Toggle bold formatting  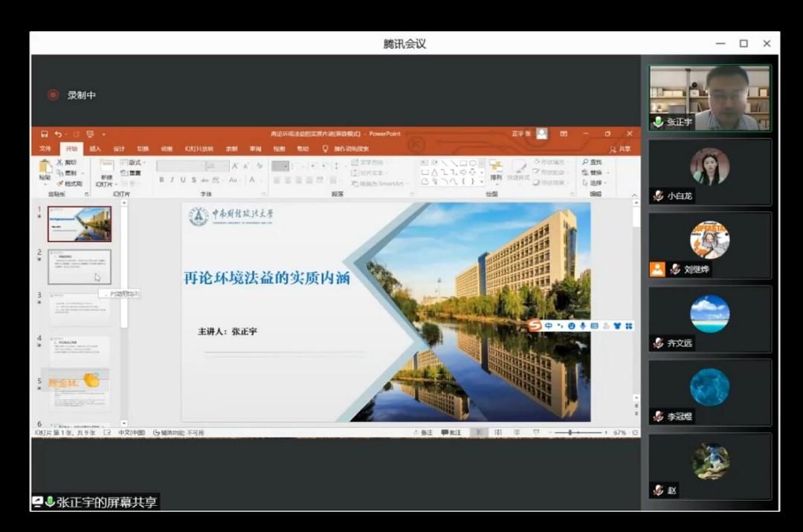click(x=161, y=180)
